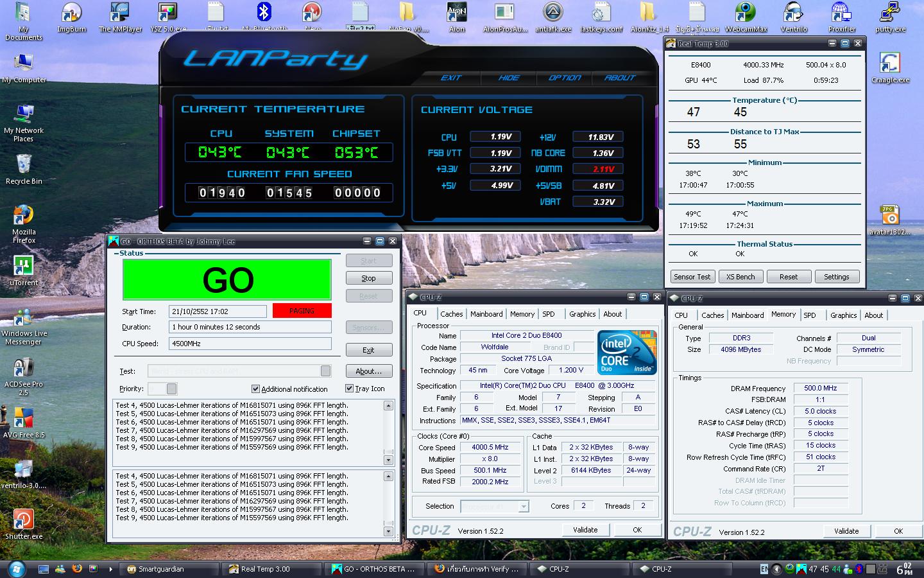The image size is (924, 578).
Task: Click Firefox in the quick launch bar
Action: click(77, 569)
